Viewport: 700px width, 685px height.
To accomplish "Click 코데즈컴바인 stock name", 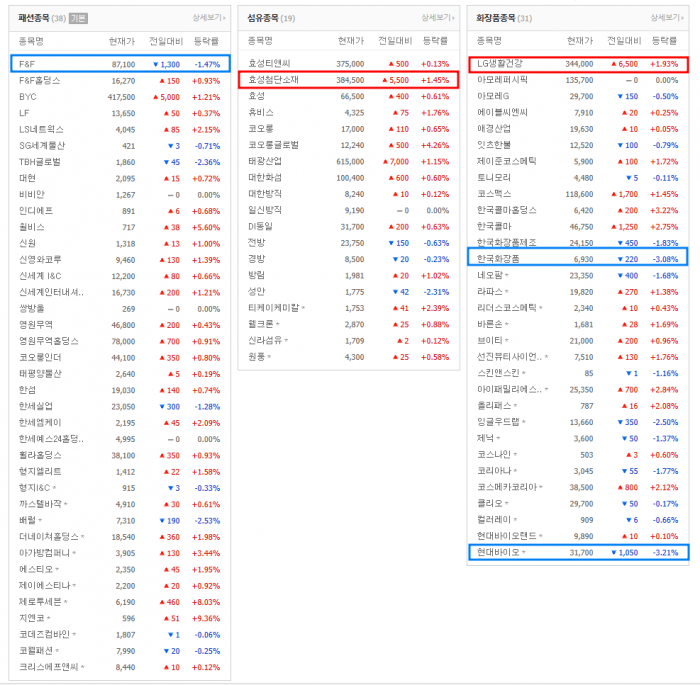I will 44,635.
